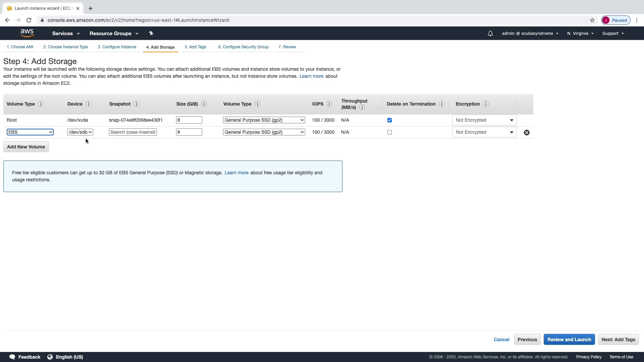This screenshot has height=362, width=644.
Task: Click info icon beside Delete on Termination
Action: 441,104
